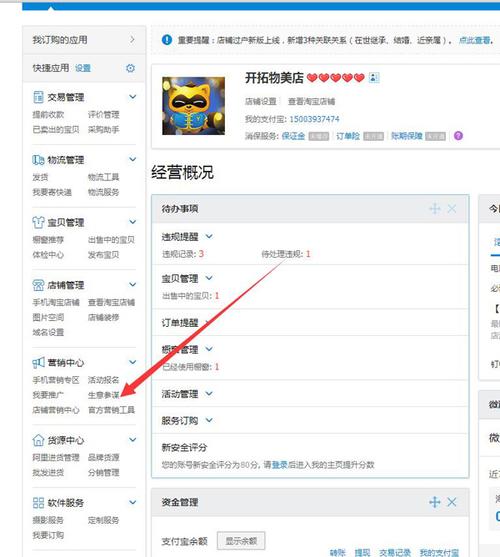The width and height of the screenshot is (500, 557).
Task: Click the 物流管理 truck icon
Action: (38, 160)
